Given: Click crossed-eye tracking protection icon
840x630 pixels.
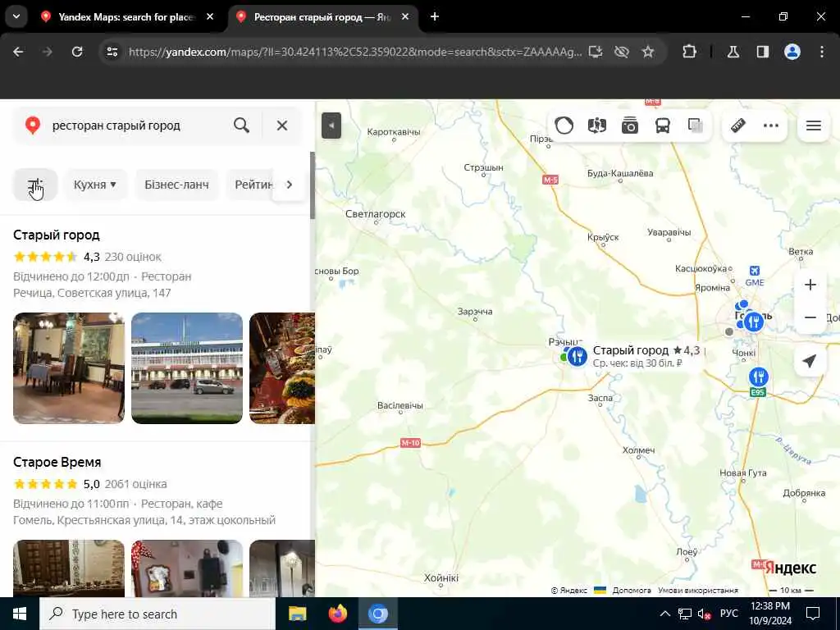Looking at the screenshot, I should [622, 52].
